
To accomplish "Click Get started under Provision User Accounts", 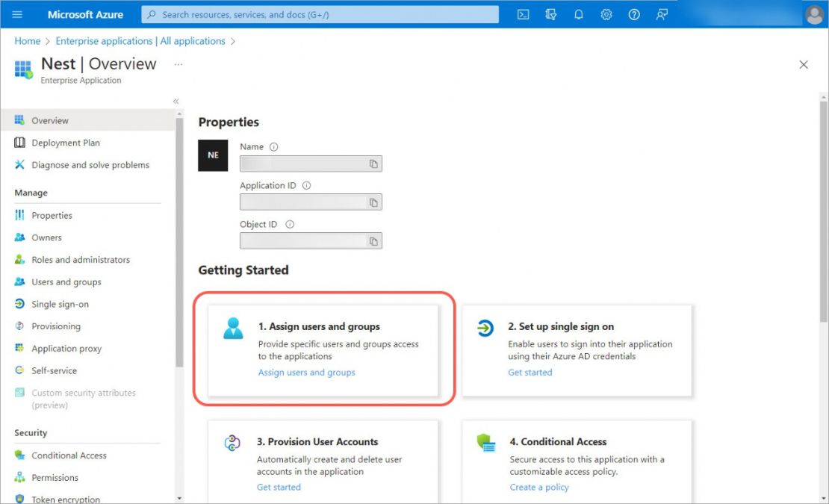I will [279, 487].
